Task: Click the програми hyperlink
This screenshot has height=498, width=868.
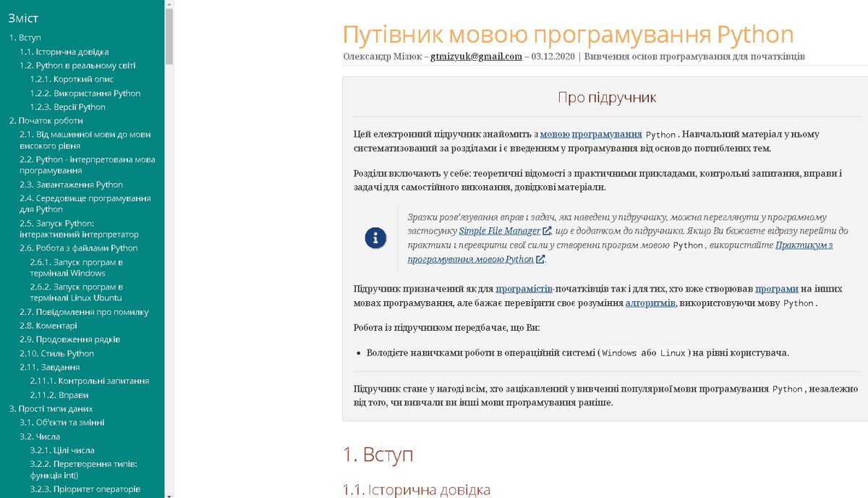Action: coord(777,289)
